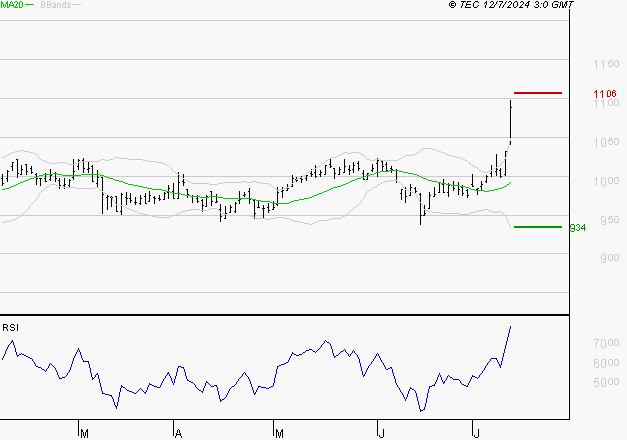Click the BBands legend label
This screenshot has height=440, width=627.
pos(56,5)
